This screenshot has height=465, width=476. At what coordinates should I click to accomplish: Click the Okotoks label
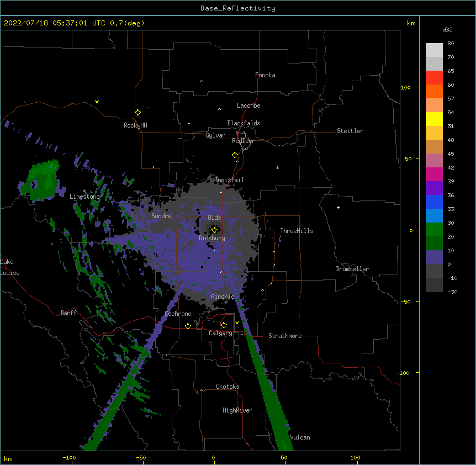click(228, 387)
